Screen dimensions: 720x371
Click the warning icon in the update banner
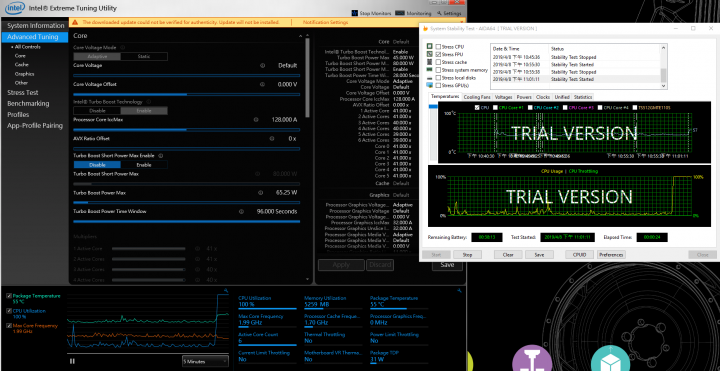click(76, 22)
